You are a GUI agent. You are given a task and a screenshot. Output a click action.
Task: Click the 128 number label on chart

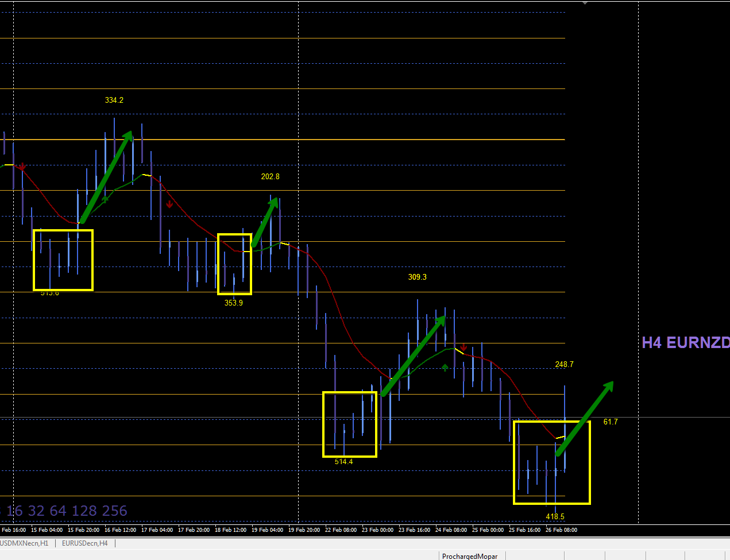pyautogui.click(x=84, y=511)
